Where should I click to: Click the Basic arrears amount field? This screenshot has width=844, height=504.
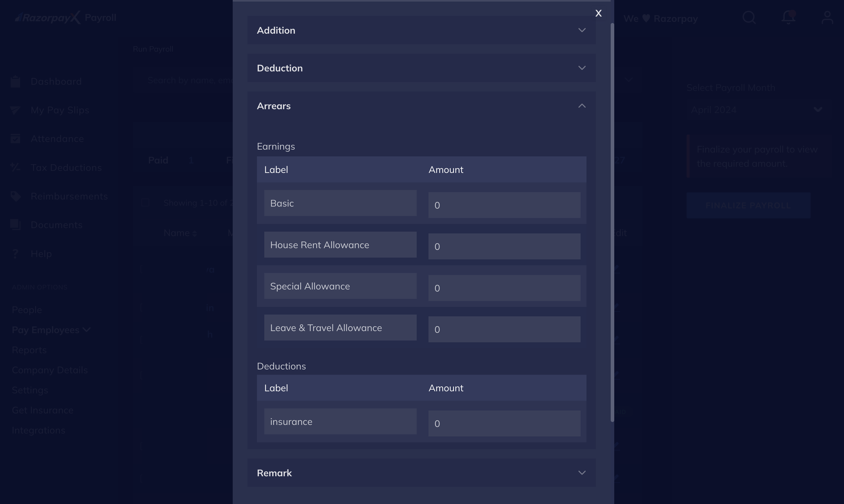[504, 205]
